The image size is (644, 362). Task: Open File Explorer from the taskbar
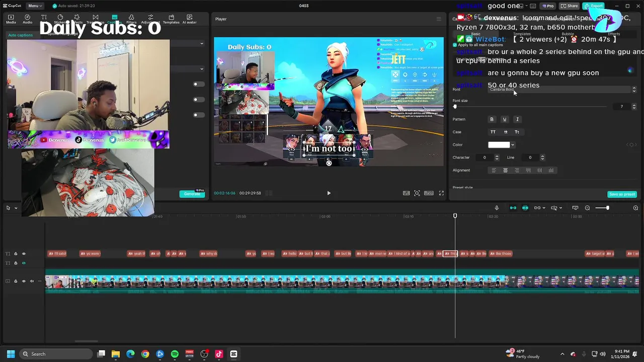click(116, 354)
